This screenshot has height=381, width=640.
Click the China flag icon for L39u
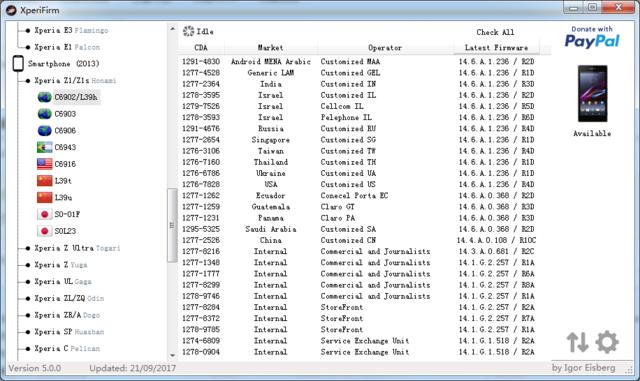pyautogui.click(x=44, y=198)
